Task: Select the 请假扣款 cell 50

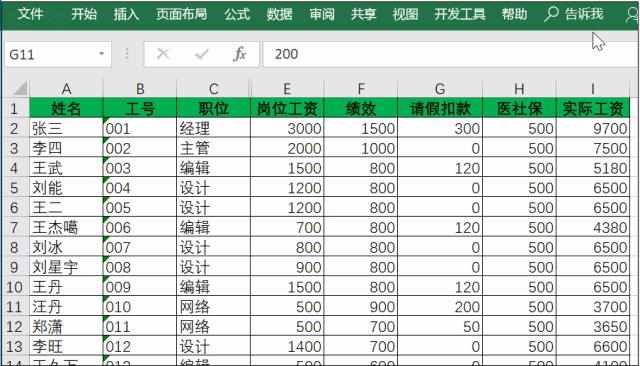Action: coord(440,326)
